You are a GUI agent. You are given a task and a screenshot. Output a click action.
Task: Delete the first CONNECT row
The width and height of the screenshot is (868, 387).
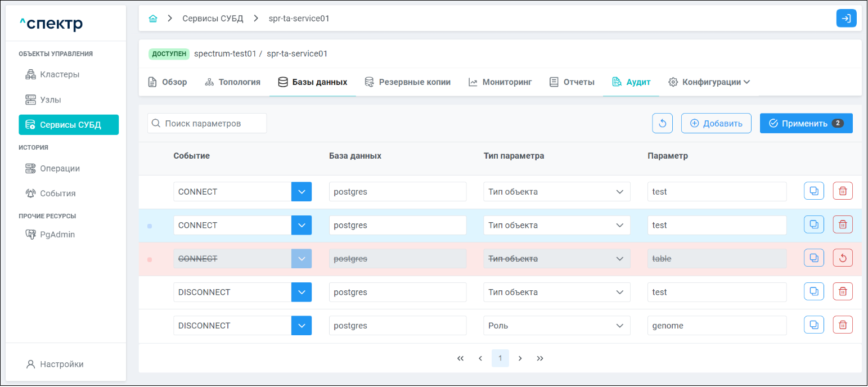click(x=843, y=191)
